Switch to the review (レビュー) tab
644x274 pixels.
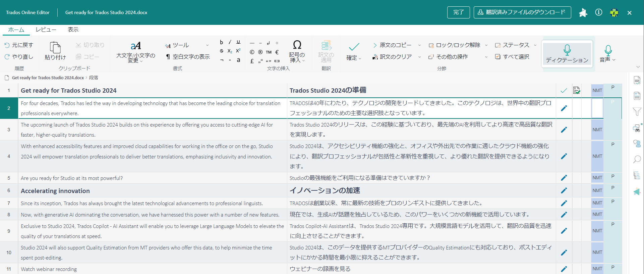[46, 30]
